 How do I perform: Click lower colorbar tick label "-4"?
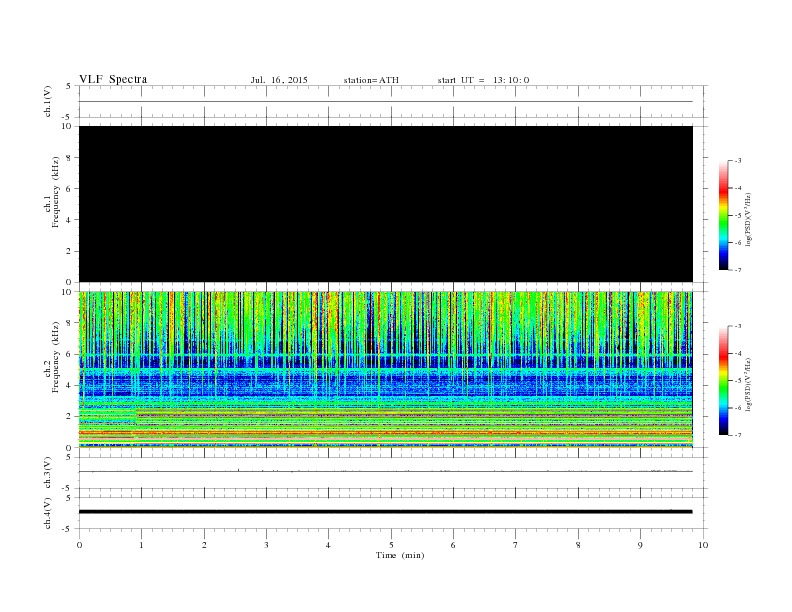[x=738, y=353]
